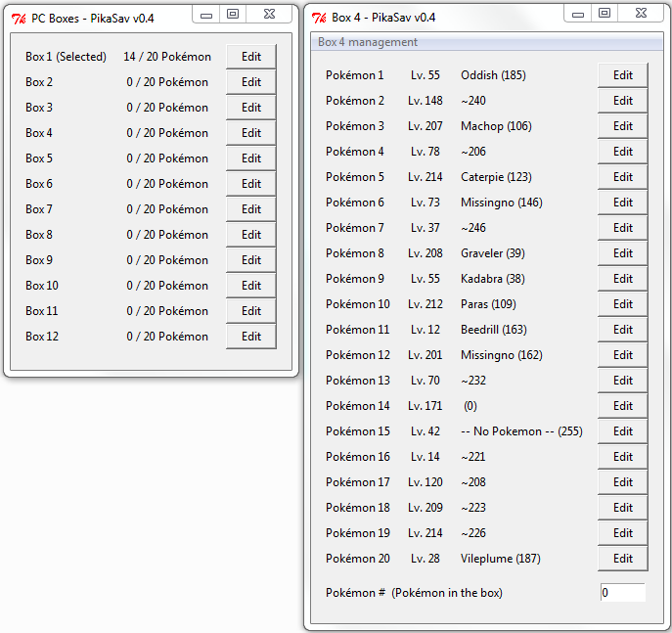The image size is (672, 633).
Task: Edit Pokémon 3 Machop entry
Action: 623,126
